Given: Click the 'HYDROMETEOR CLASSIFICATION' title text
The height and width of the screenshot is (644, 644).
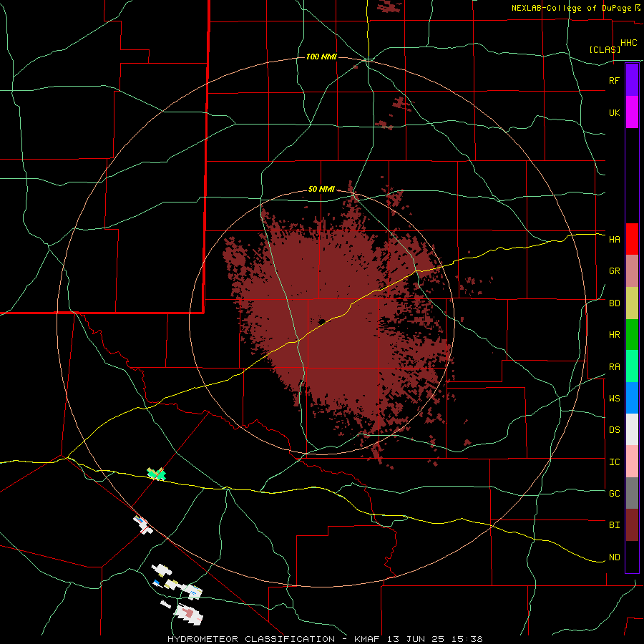Looking at the screenshot, I should coord(251,639).
